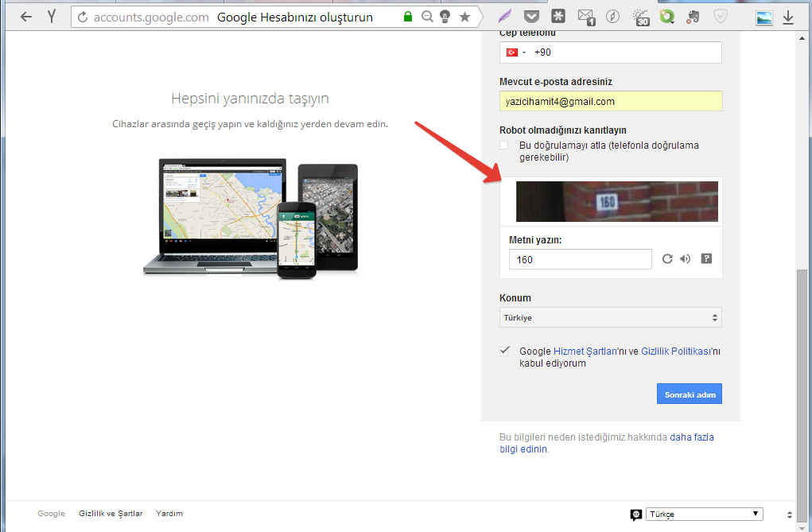Open the 'Yardım' footer link
The image size is (812, 532).
[x=169, y=514]
